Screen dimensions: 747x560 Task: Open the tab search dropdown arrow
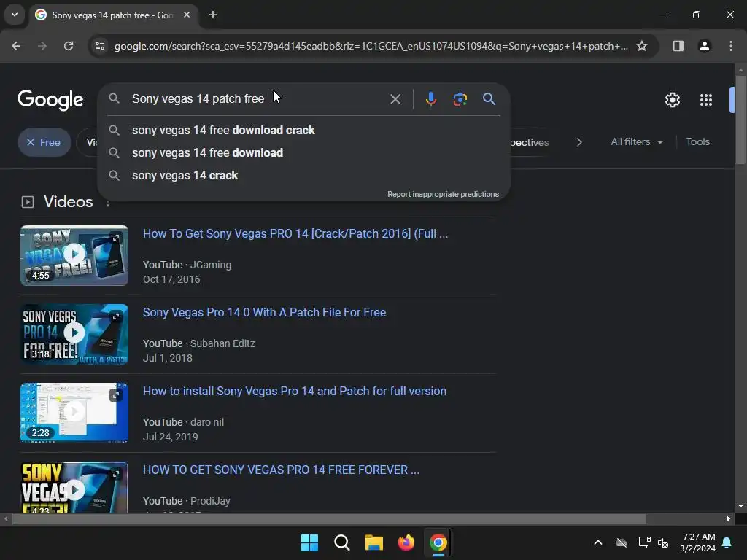[x=15, y=15]
